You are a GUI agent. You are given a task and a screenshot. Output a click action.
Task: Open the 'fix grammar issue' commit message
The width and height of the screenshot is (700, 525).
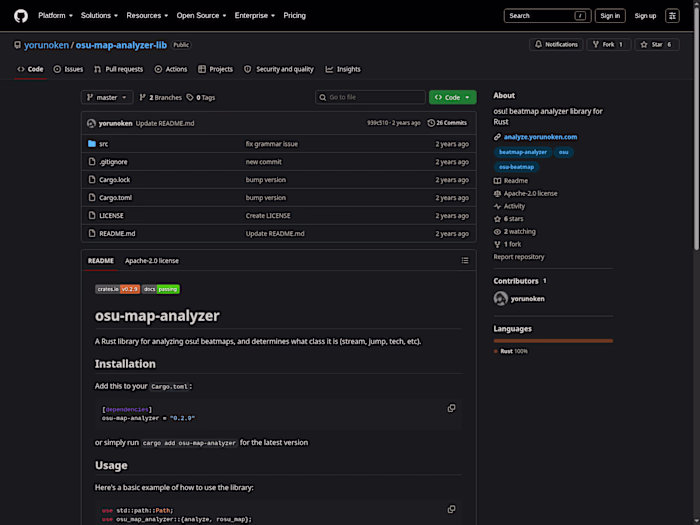point(271,144)
